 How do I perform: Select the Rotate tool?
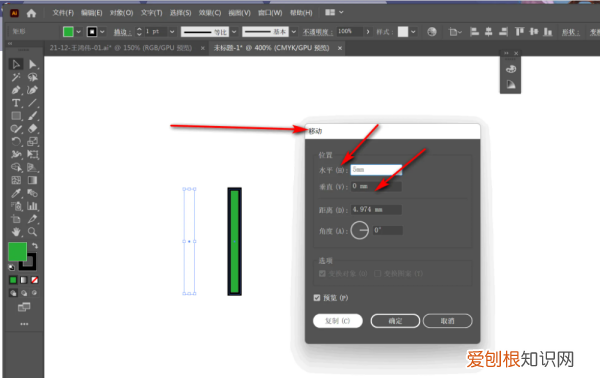click(16, 142)
